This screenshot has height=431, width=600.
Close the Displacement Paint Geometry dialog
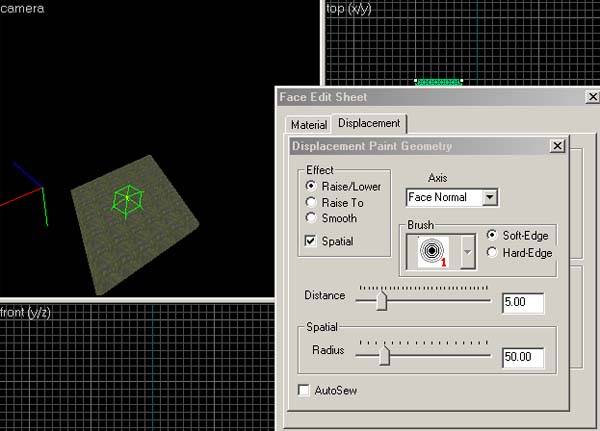(557, 145)
